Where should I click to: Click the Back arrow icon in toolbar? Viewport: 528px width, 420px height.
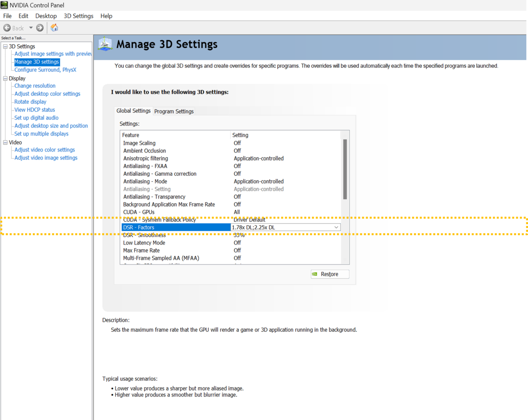[x=7, y=28]
